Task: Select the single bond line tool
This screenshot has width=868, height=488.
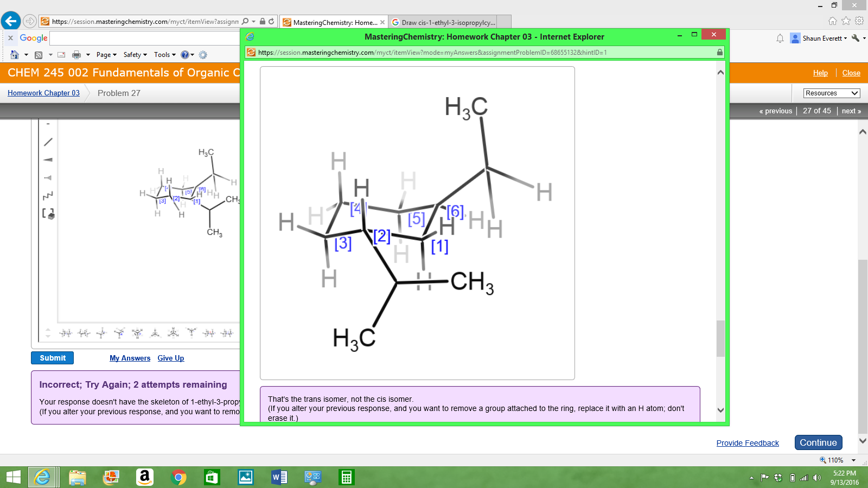Action: pyautogui.click(x=48, y=142)
